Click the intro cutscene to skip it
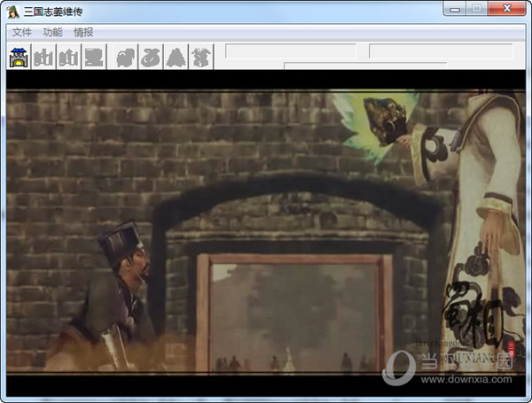 (x=266, y=232)
